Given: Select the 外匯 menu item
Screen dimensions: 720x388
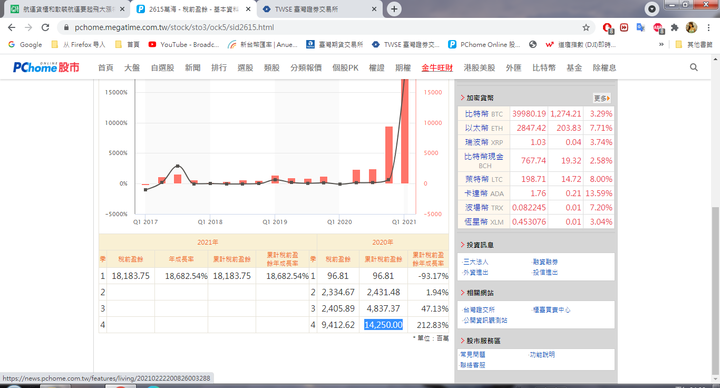Looking at the screenshot, I should pyautogui.click(x=513, y=67).
